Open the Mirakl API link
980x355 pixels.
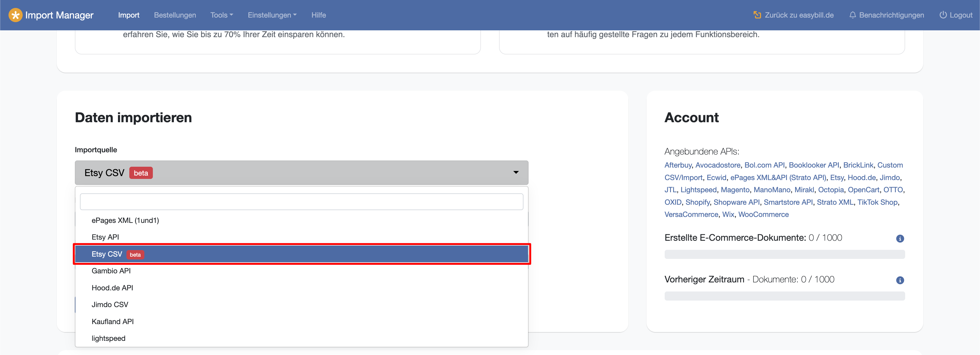point(804,190)
